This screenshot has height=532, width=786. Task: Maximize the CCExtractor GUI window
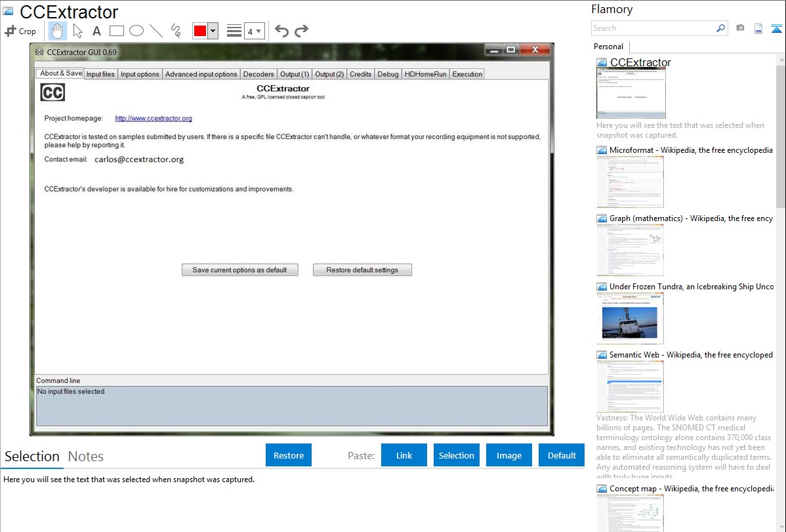[x=511, y=50]
